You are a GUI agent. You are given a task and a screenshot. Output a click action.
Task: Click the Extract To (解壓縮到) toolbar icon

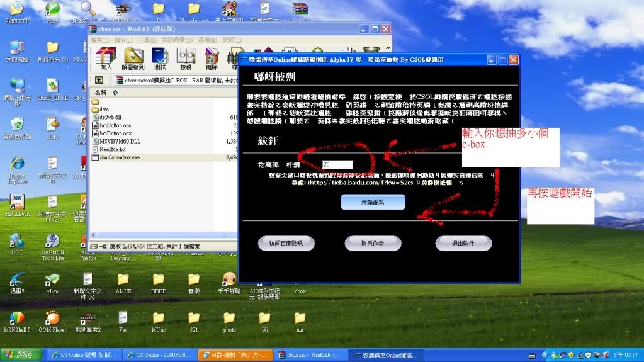133,58
